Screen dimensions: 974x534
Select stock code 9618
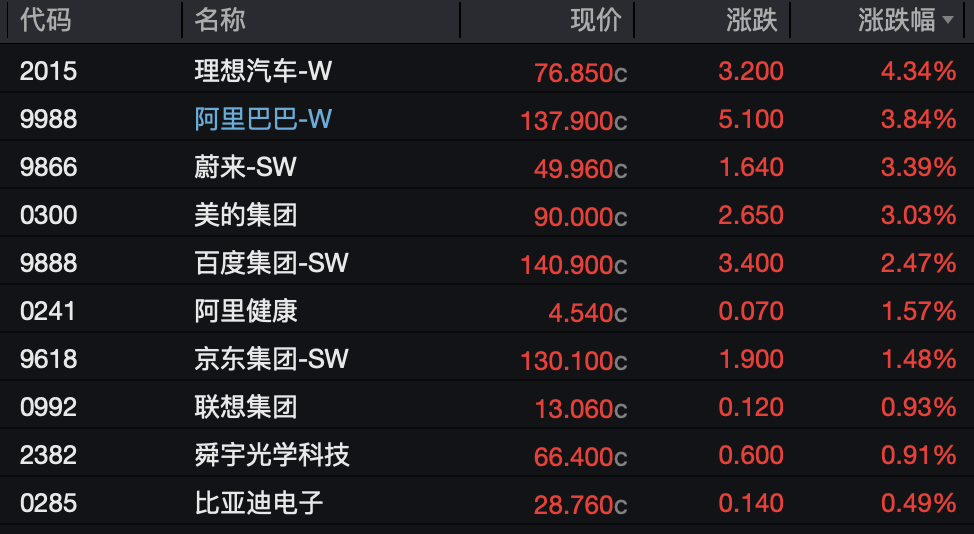(x=48, y=358)
